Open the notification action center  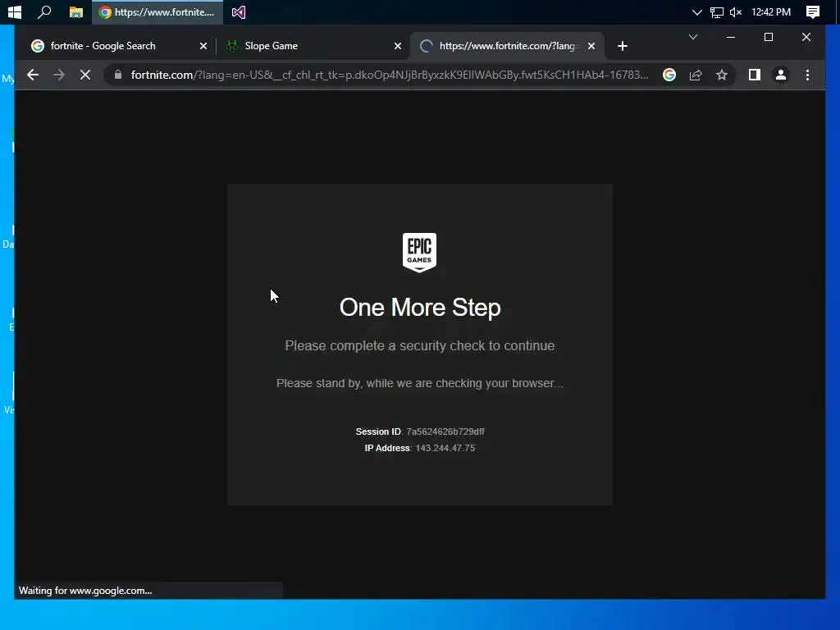tap(813, 11)
